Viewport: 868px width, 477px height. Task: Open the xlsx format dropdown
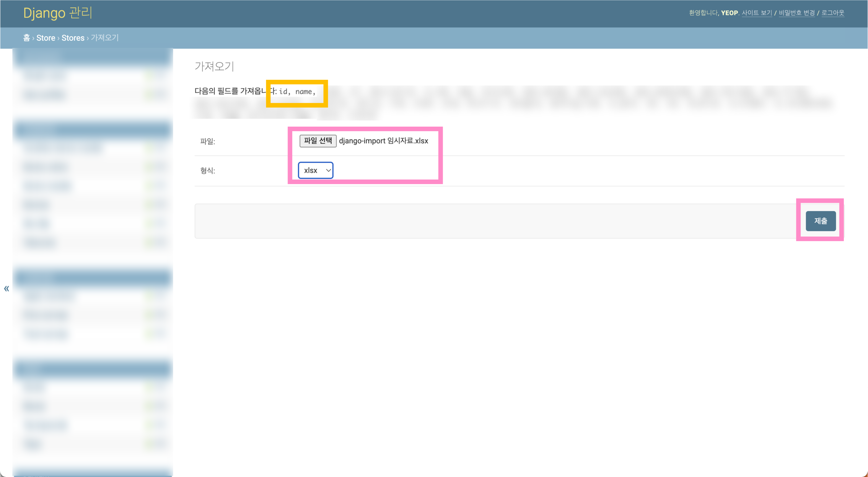click(x=315, y=170)
